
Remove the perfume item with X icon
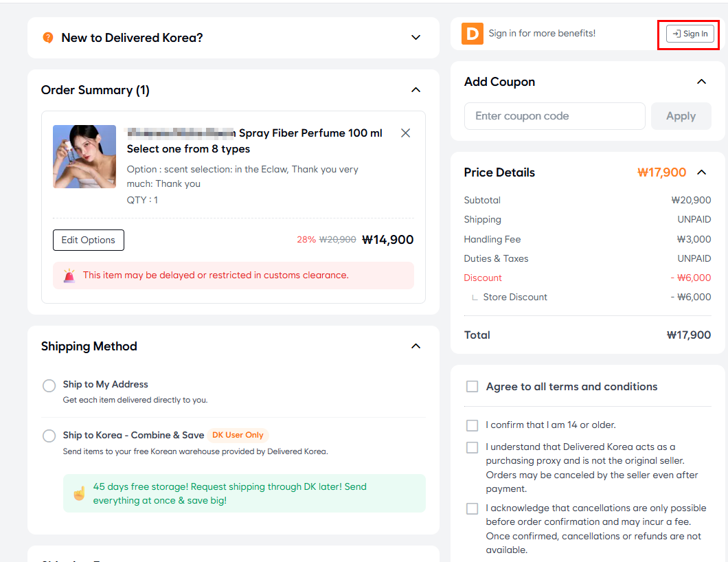[405, 133]
